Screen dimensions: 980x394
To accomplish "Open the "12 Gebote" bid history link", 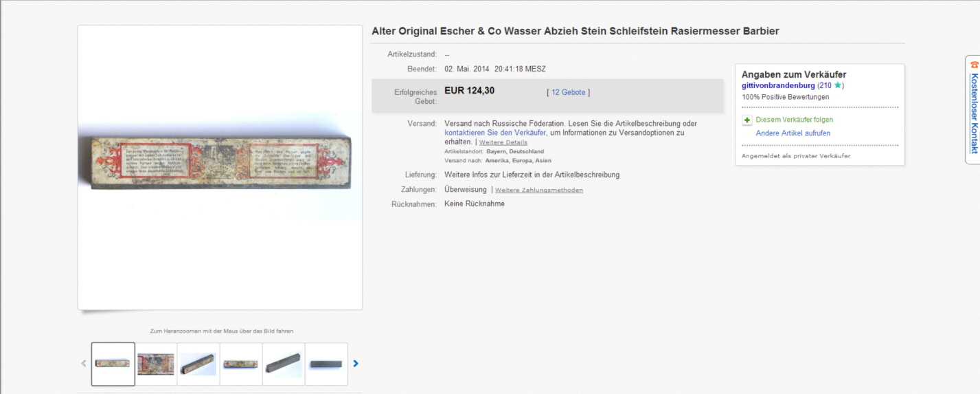I will [568, 92].
